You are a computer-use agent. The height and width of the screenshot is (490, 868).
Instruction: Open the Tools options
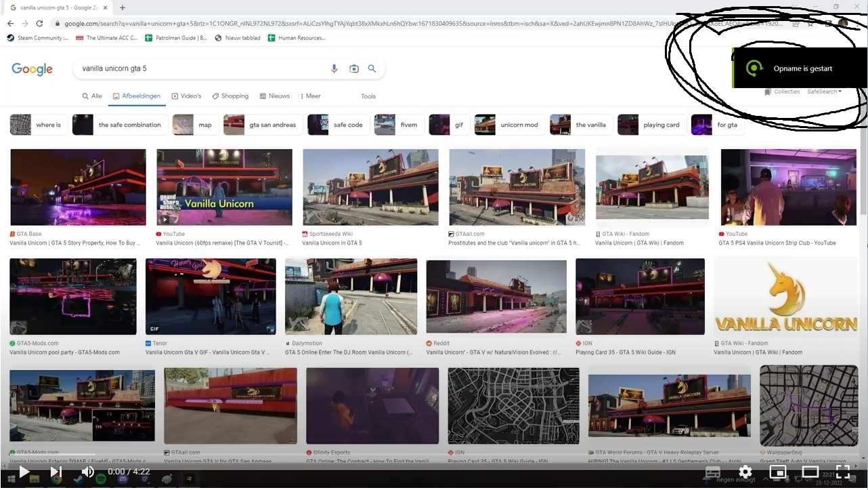[368, 96]
